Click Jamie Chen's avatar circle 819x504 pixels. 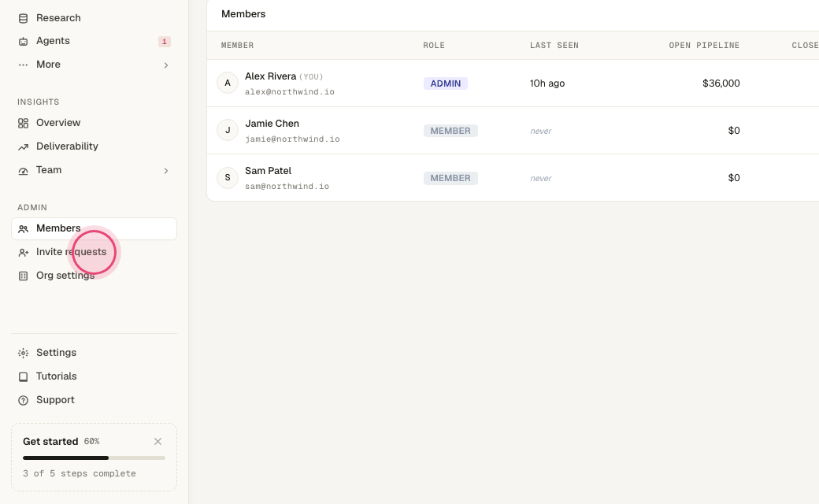228,130
